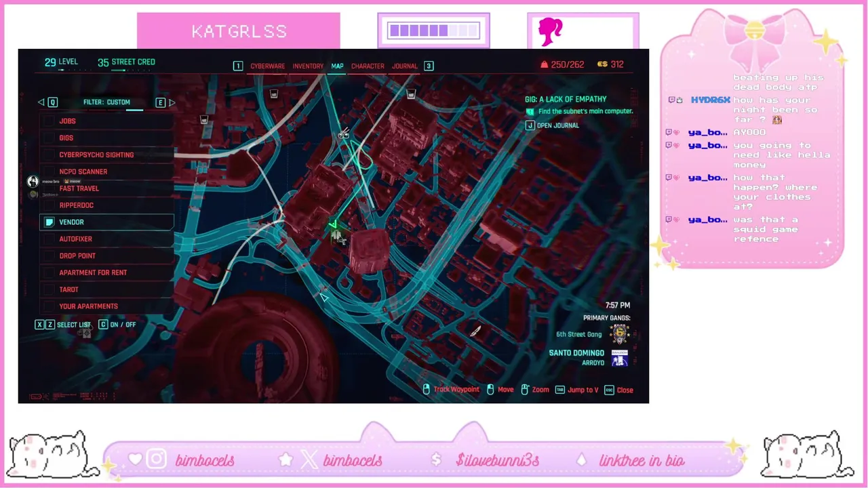Click the '$ilovebunni3s' text
Screen dimensions: 868x488
click(498, 460)
